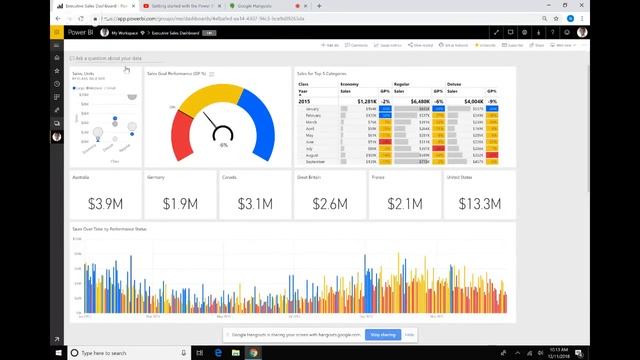Open settings gear in Power BI header
640x360 pixels.
pyautogui.click(x=524, y=32)
